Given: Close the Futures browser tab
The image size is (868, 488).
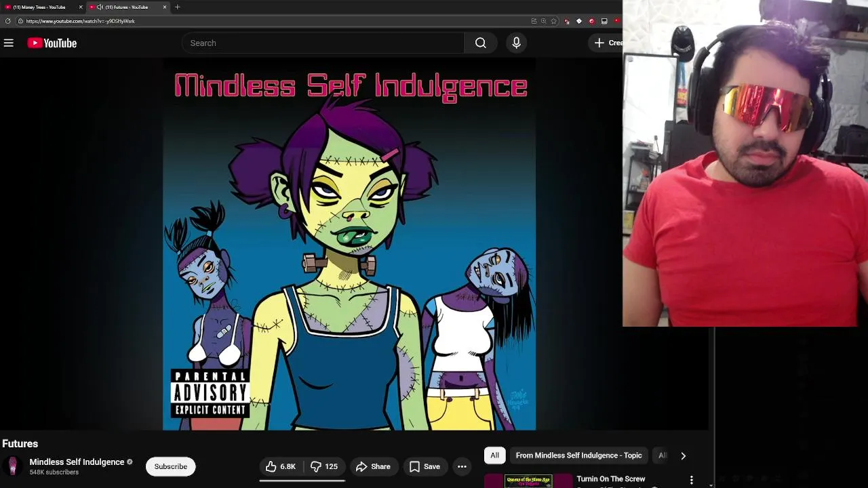Looking at the screenshot, I should [x=164, y=7].
